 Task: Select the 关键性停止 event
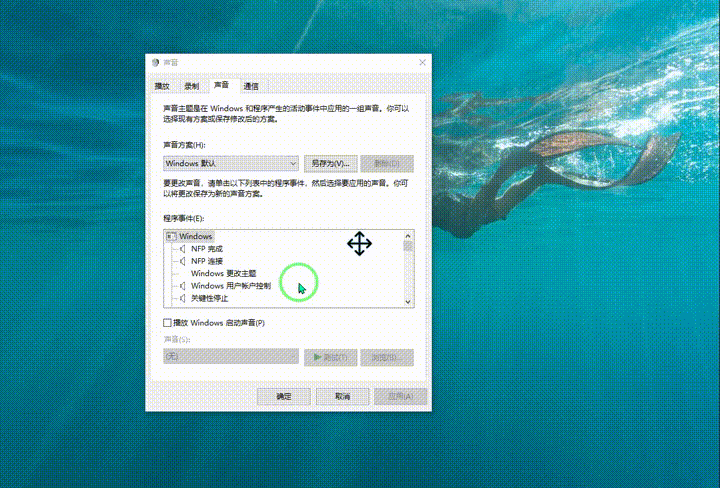tap(209, 298)
